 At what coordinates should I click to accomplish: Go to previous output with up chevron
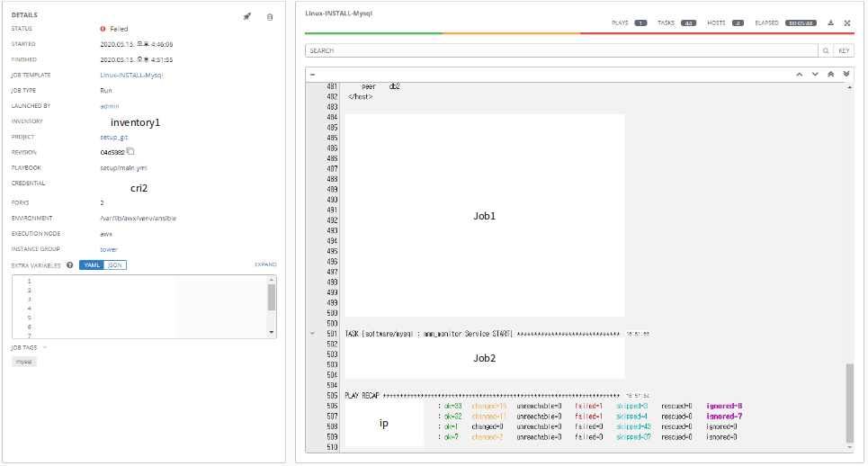click(800, 74)
